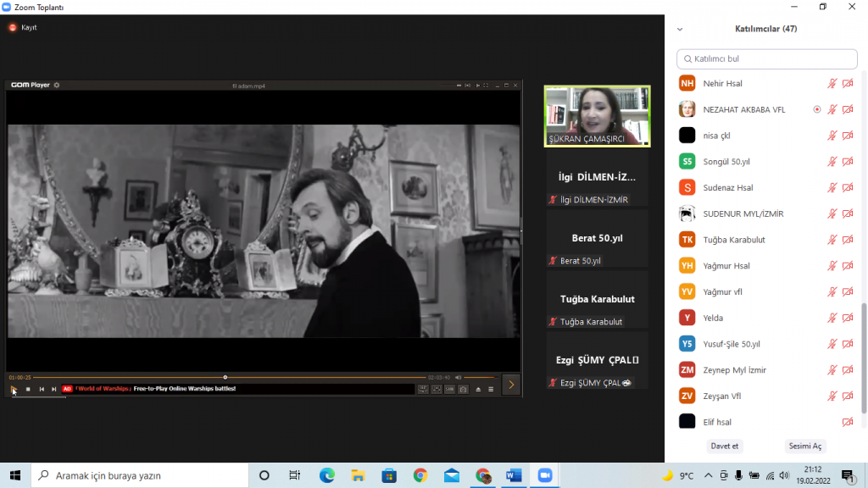Open GOM Player's control panel equalizer icon

(437, 389)
